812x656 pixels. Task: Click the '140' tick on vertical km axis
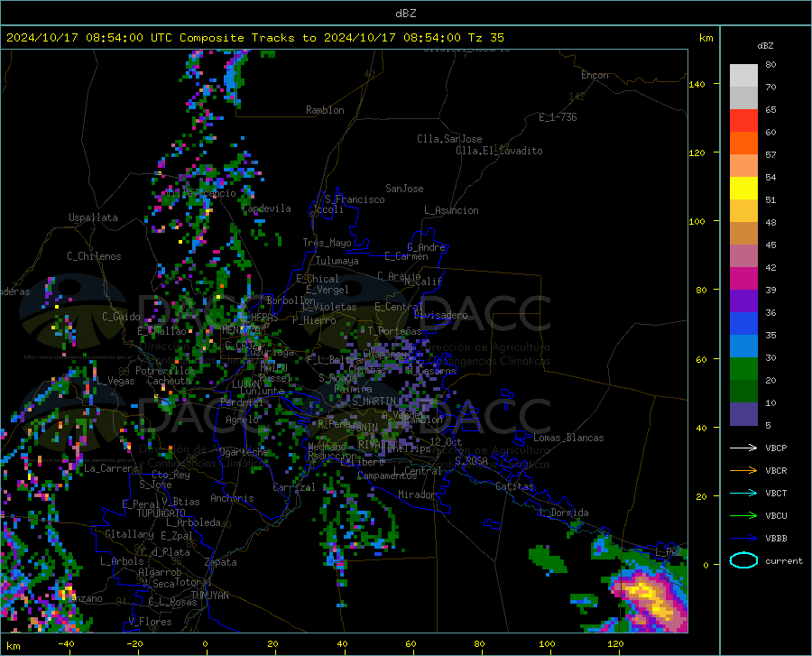click(x=697, y=84)
